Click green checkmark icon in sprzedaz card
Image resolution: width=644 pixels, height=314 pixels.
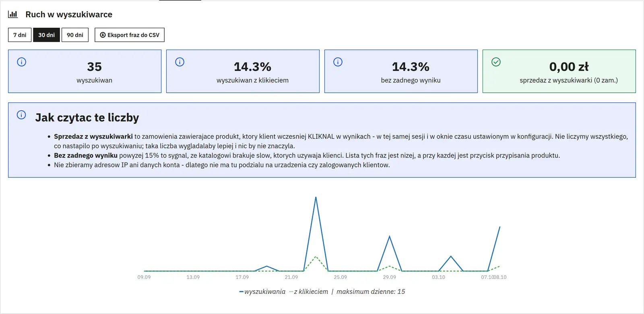pos(496,62)
